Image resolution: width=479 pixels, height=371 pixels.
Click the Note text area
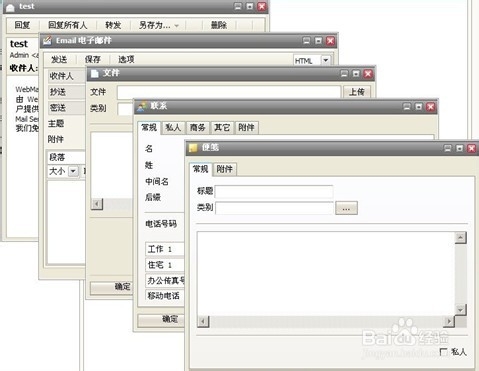[x=326, y=273]
